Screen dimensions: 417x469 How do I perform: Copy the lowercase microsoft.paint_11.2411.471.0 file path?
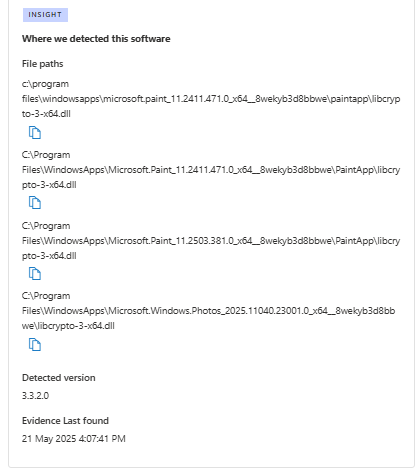(x=35, y=133)
